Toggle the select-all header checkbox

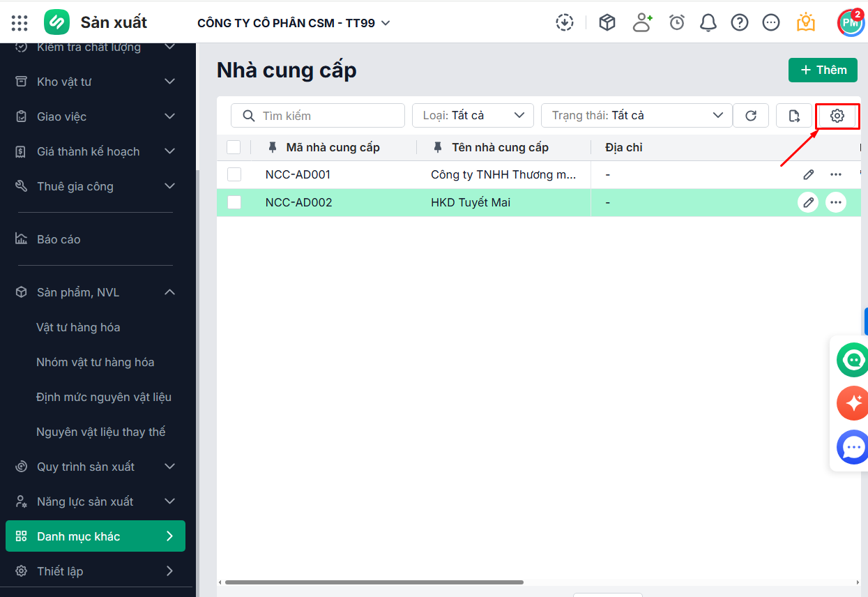[x=234, y=147]
